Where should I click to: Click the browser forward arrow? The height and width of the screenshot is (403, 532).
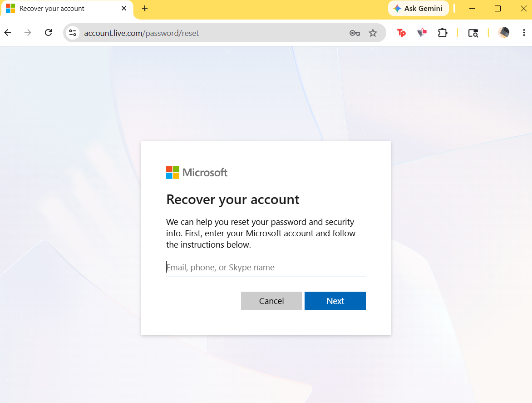[28, 33]
